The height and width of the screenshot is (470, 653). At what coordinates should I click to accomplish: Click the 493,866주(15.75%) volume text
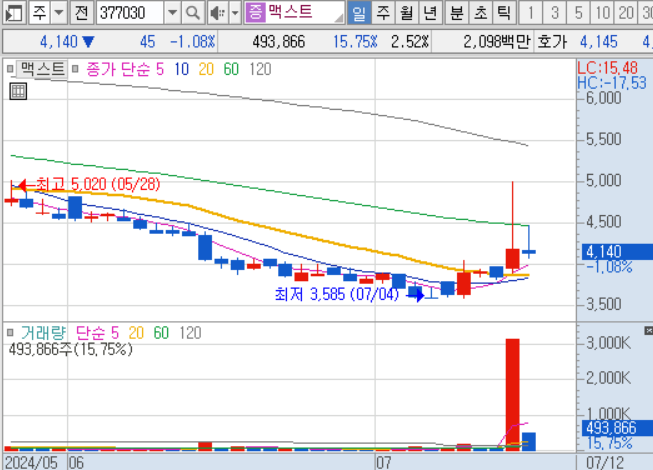70,349
